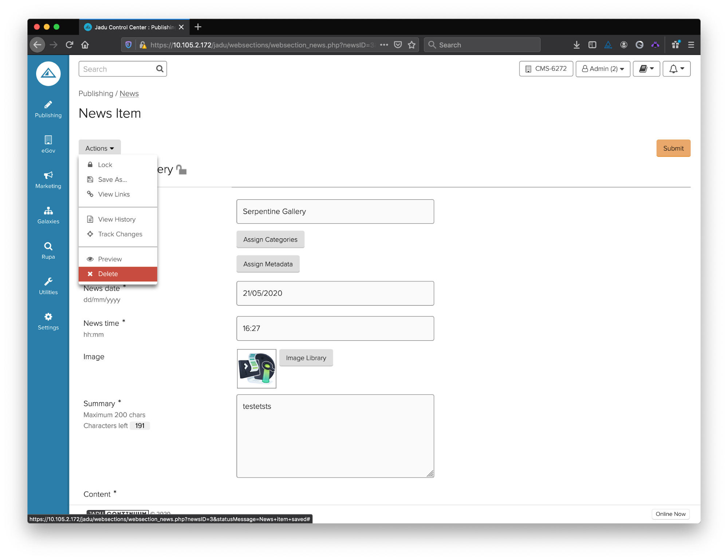Open Galaxies in the sidebar
728x560 pixels.
[x=48, y=215]
